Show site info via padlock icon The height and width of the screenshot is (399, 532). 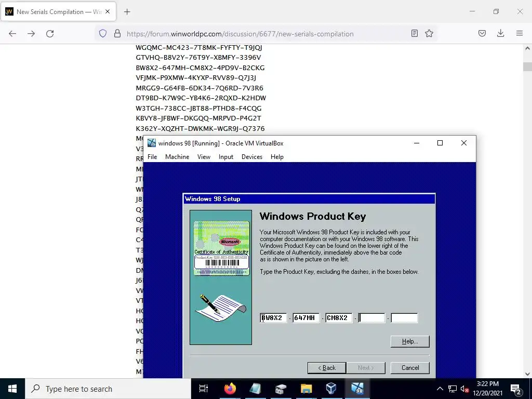click(x=117, y=33)
